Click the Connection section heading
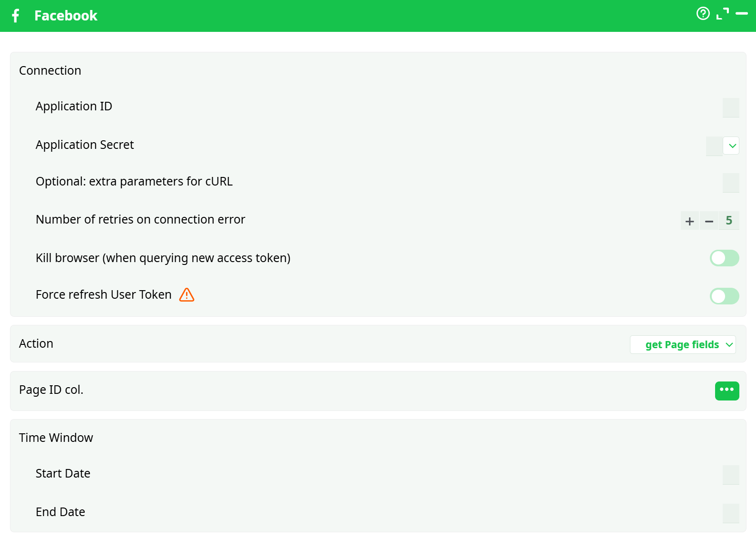Screen dimensions: 756x547 tap(50, 71)
